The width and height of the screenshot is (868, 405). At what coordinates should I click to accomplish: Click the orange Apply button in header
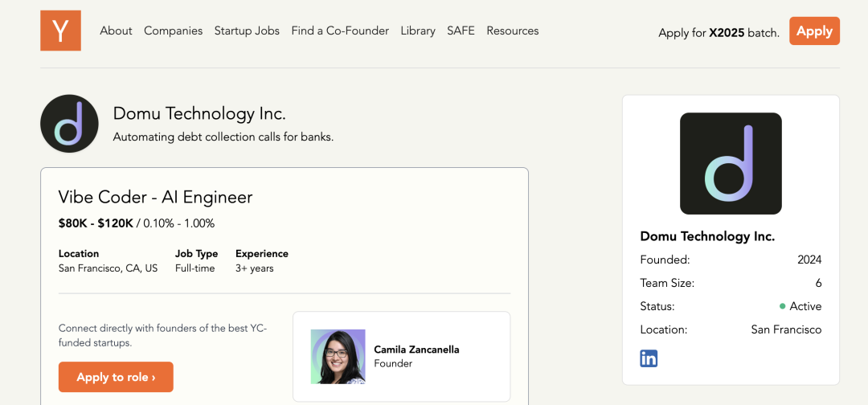click(814, 31)
